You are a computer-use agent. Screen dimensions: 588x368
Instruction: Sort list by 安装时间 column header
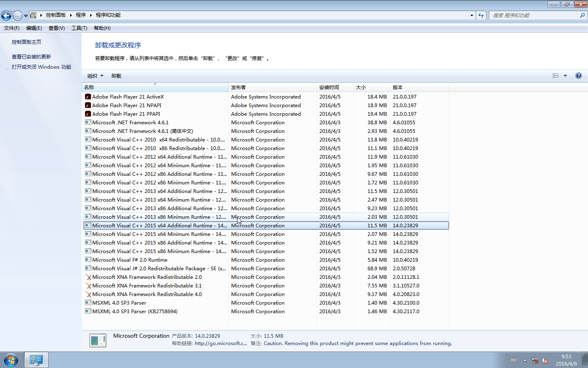click(329, 88)
